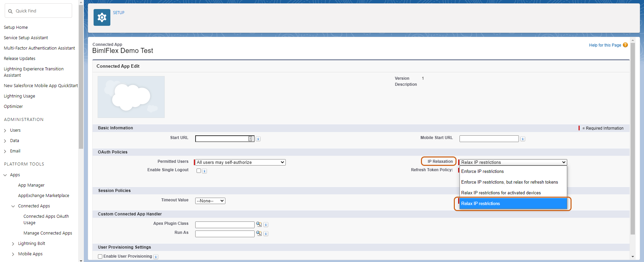This screenshot has width=644, height=262.
Task: Click the Enable Single Logout info icon
Action: tap(205, 171)
